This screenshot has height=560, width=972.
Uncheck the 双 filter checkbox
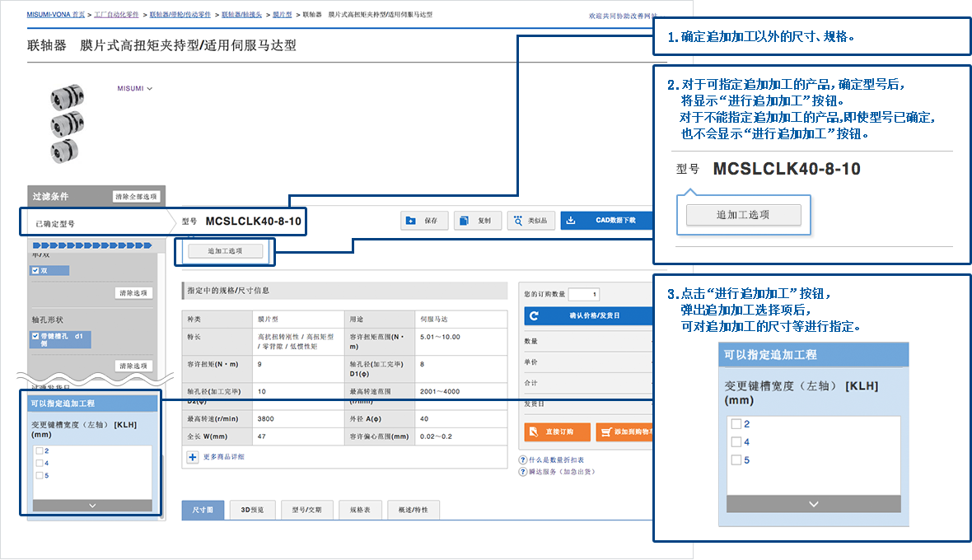[35, 271]
